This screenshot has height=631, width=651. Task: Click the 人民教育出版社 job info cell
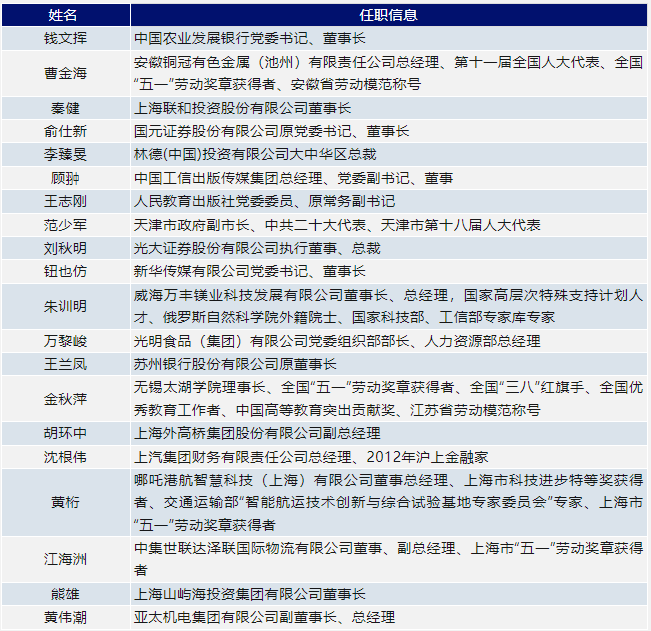pos(389,202)
